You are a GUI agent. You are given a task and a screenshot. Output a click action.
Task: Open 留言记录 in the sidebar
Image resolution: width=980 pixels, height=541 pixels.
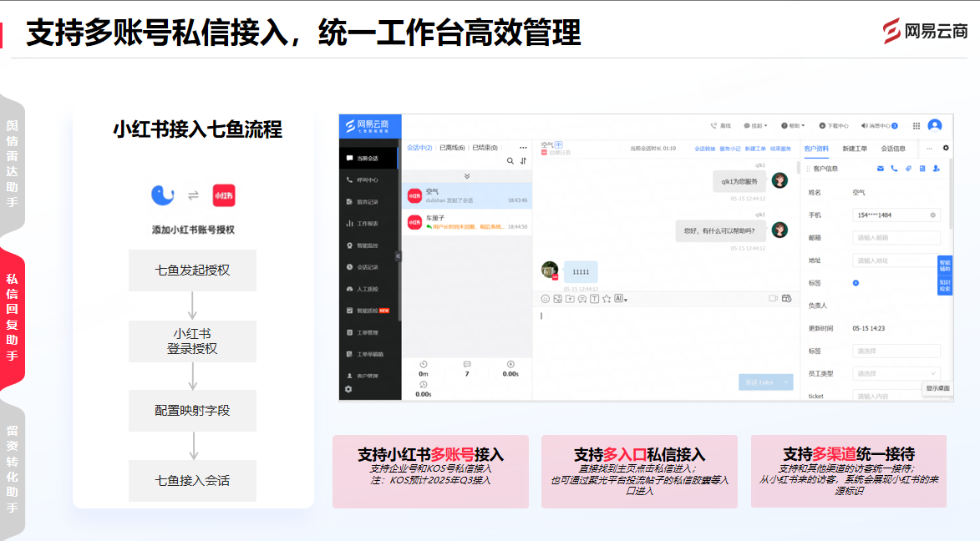tap(368, 202)
